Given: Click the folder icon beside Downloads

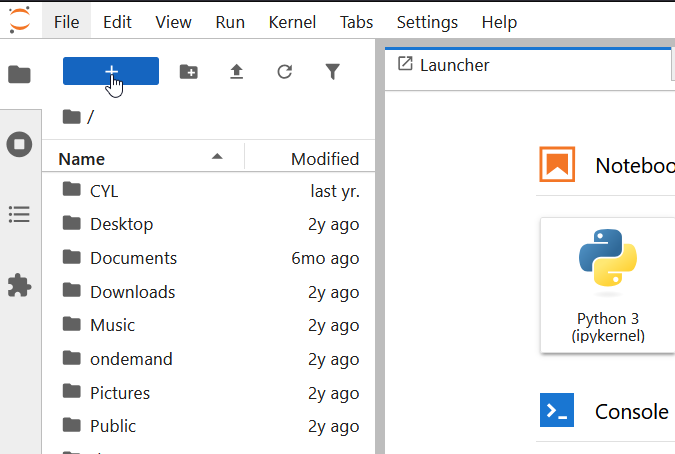Looking at the screenshot, I should click(71, 290).
